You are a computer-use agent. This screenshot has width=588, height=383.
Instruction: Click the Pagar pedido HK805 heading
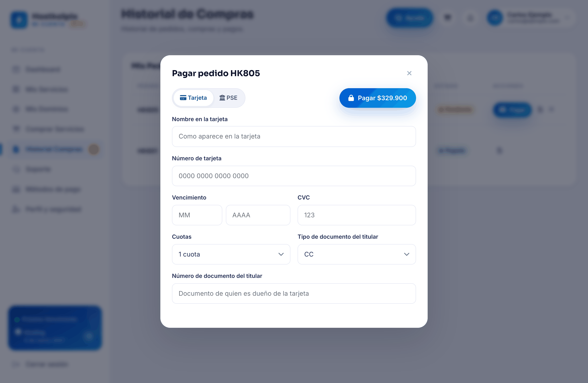[216, 73]
